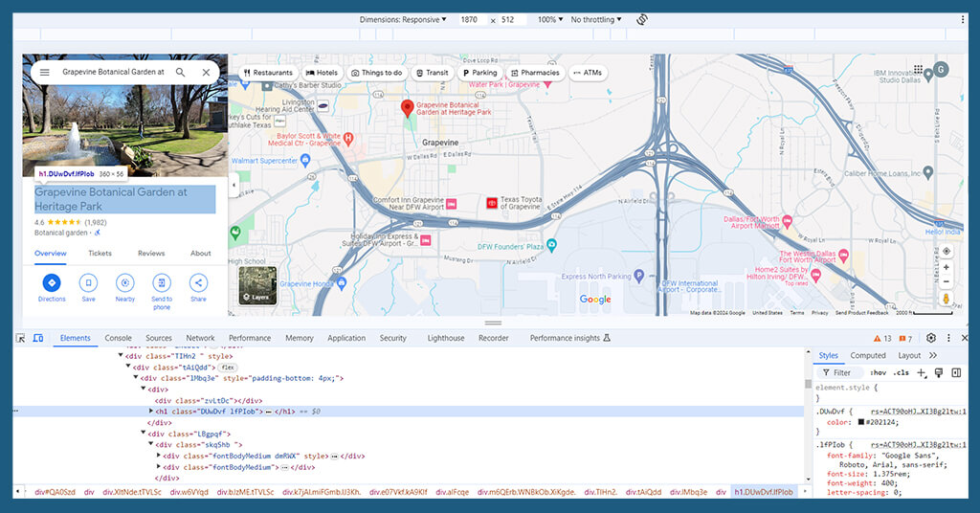Open the Dimensions: Responsive dropdown
The width and height of the screenshot is (980, 513).
[x=403, y=20]
